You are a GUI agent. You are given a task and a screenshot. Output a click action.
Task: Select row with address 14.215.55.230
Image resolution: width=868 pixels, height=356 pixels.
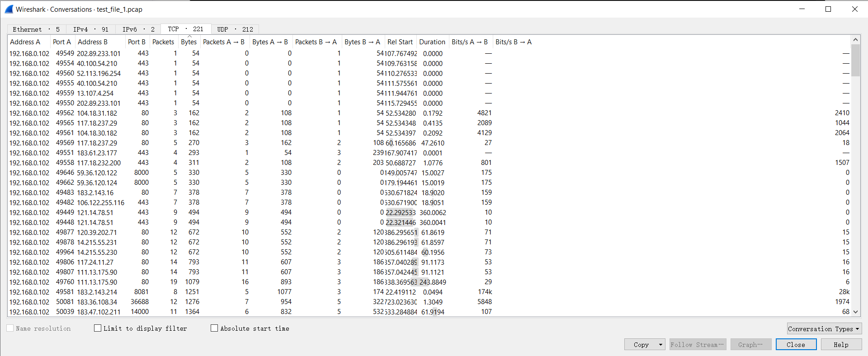click(429, 252)
